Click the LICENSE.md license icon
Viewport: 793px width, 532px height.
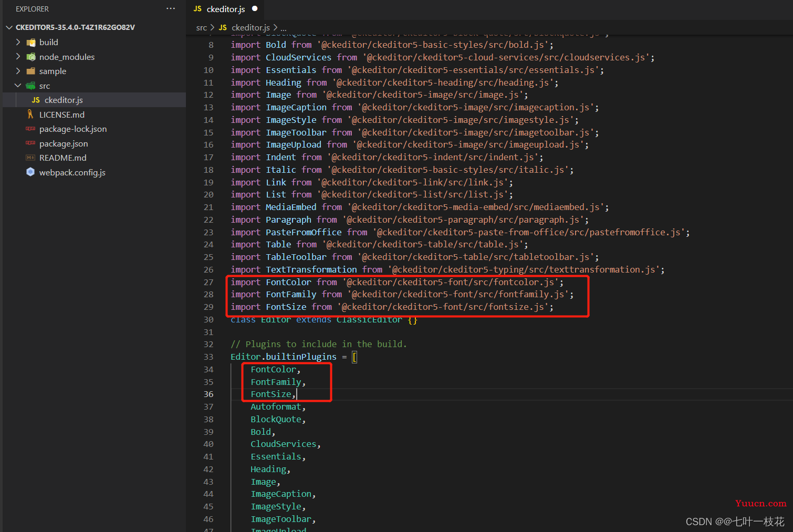tap(30, 114)
